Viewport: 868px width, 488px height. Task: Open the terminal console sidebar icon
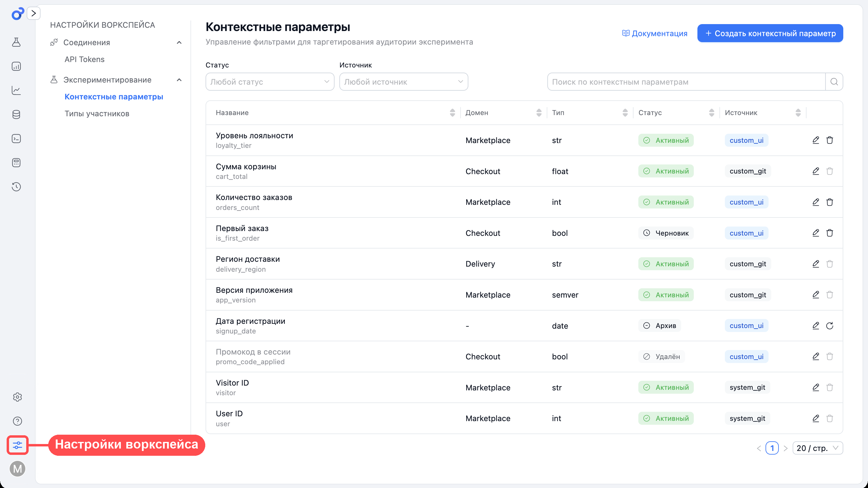17,139
